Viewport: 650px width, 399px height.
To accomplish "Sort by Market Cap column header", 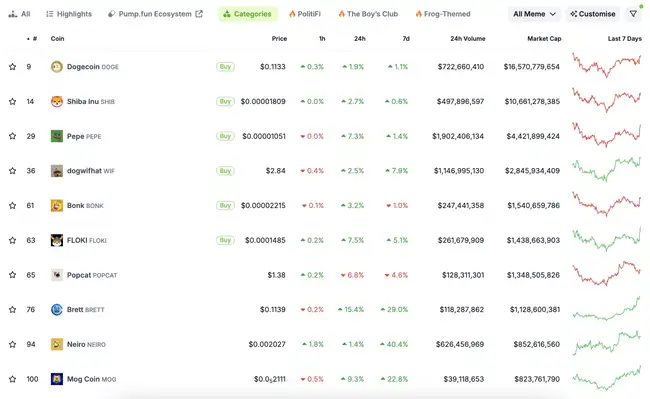I will (x=544, y=39).
